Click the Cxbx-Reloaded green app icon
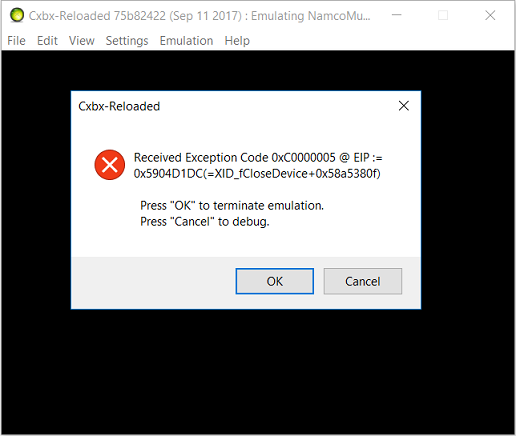 (x=17, y=15)
